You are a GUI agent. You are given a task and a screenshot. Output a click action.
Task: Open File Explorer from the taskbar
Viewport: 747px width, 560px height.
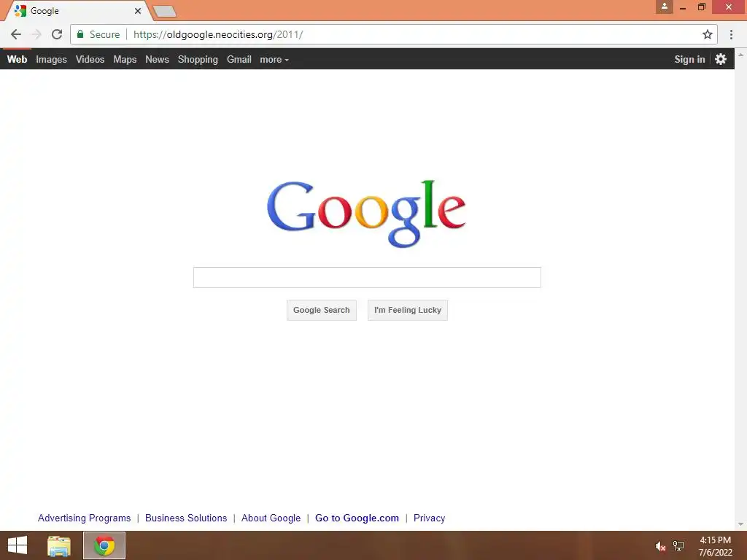click(59, 545)
